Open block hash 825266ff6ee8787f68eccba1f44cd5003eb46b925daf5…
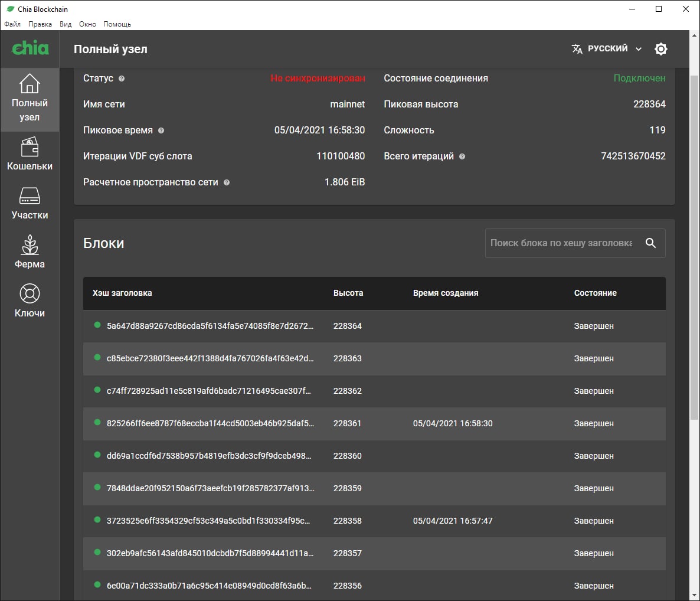700x601 pixels. [210, 423]
